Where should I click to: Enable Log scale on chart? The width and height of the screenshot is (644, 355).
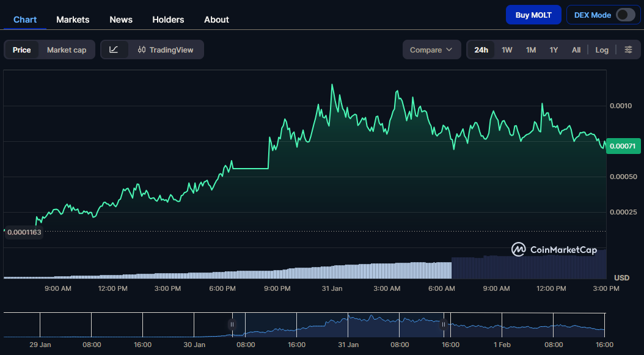(x=602, y=49)
